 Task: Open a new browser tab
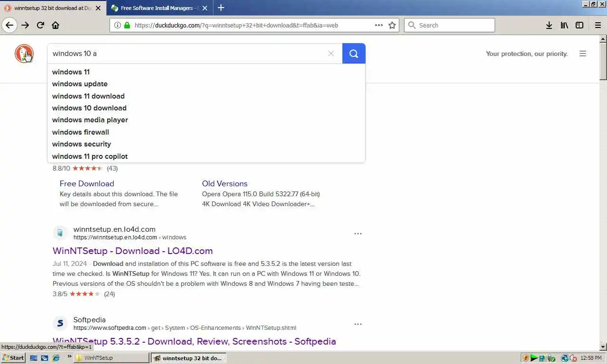point(221,8)
